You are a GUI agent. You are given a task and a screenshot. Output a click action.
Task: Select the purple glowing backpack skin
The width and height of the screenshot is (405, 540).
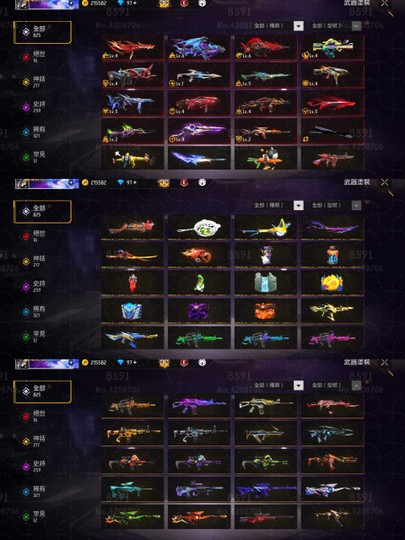click(x=199, y=311)
